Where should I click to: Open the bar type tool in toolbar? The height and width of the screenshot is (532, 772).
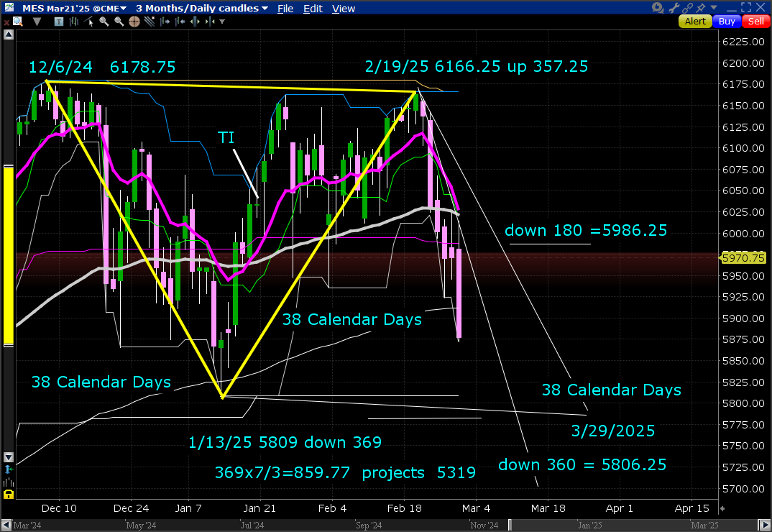click(x=74, y=22)
